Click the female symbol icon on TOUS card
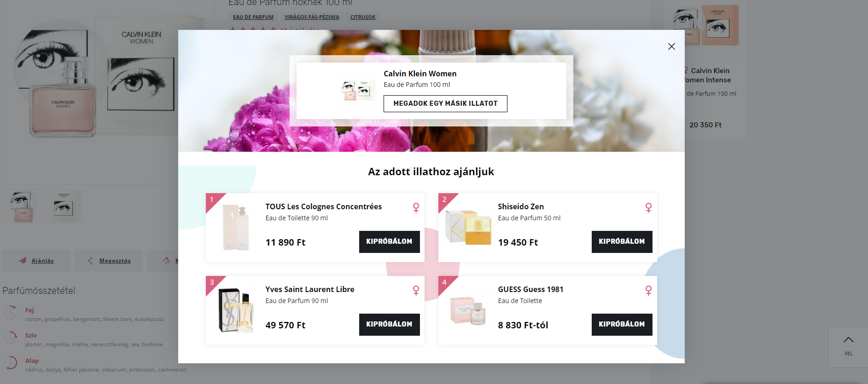This screenshot has height=384, width=868. pyautogui.click(x=416, y=208)
